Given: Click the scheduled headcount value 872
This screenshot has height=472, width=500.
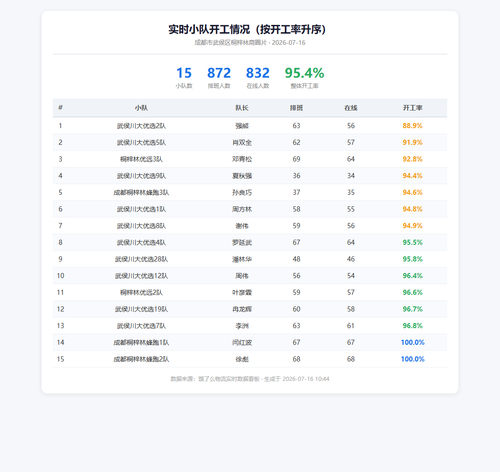Looking at the screenshot, I should click(219, 73).
